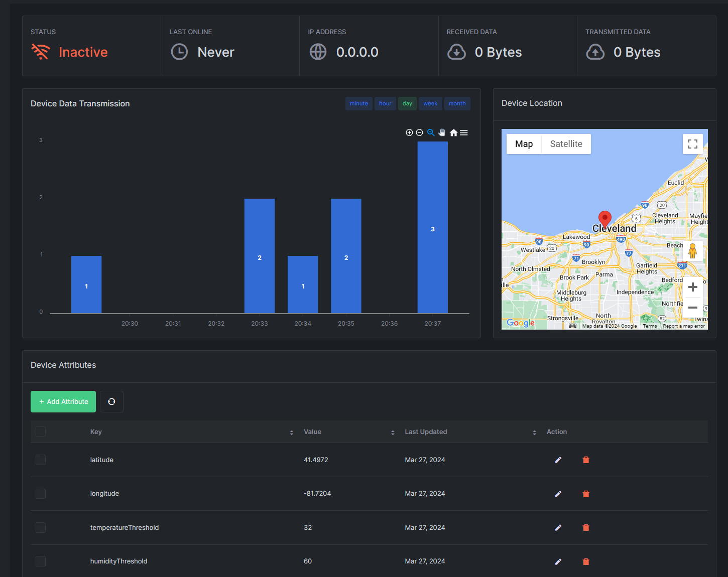Select the month time range
This screenshot has height=577, width=728.
click(x=457, y=103)
